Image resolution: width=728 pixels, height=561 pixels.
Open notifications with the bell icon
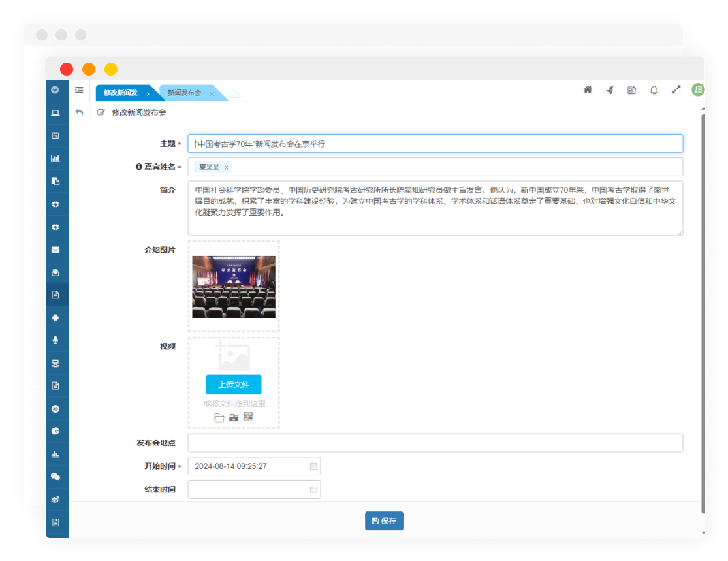coord(654,90)
